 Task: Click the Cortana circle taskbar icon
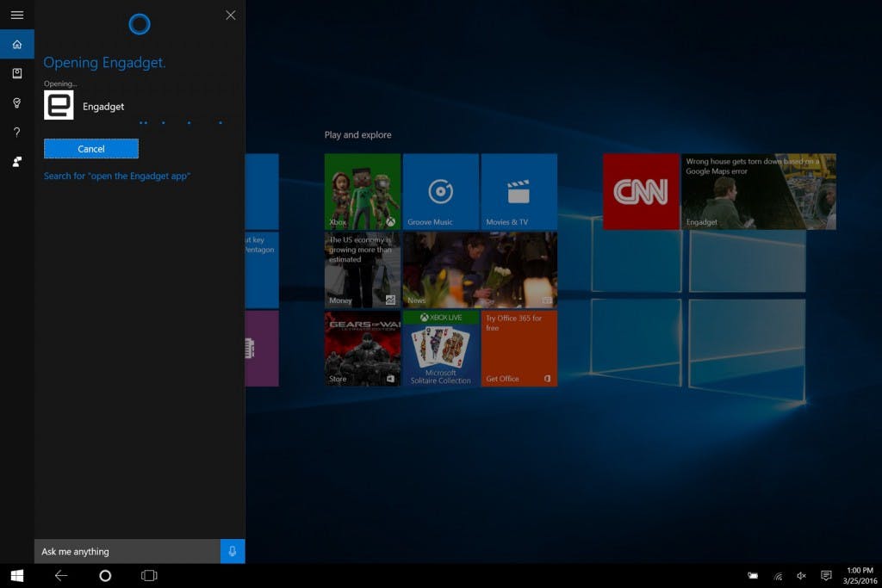point(105,576)
